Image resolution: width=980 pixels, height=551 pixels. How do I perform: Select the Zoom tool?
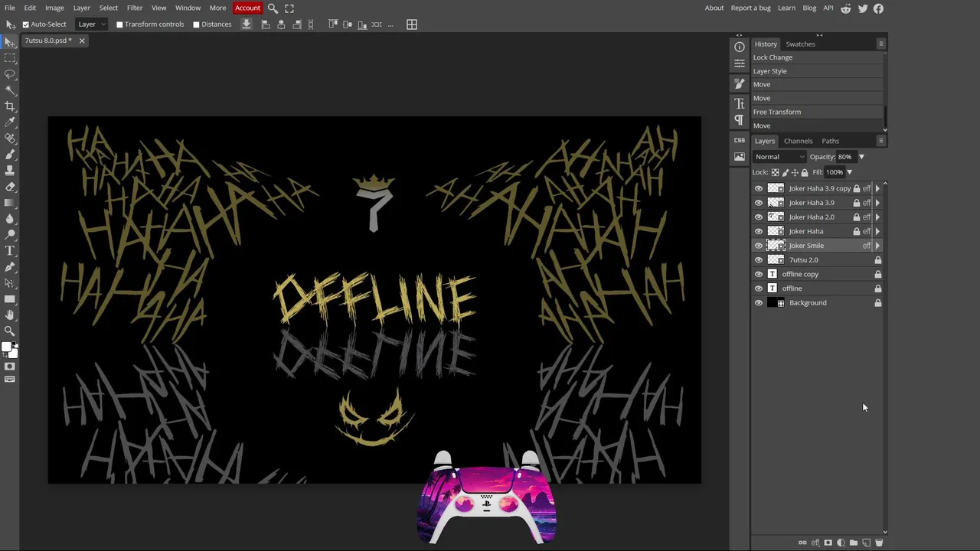[x=10, y=331]
